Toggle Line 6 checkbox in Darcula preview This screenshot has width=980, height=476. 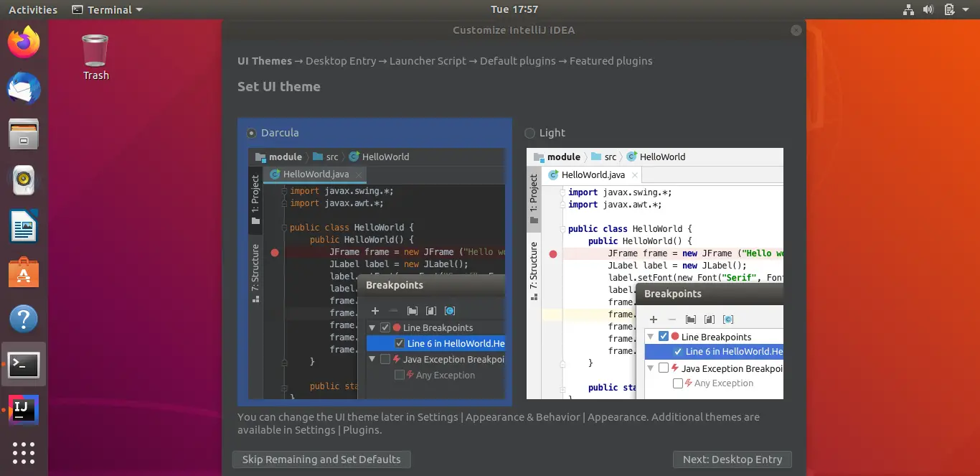click(400, 343)
